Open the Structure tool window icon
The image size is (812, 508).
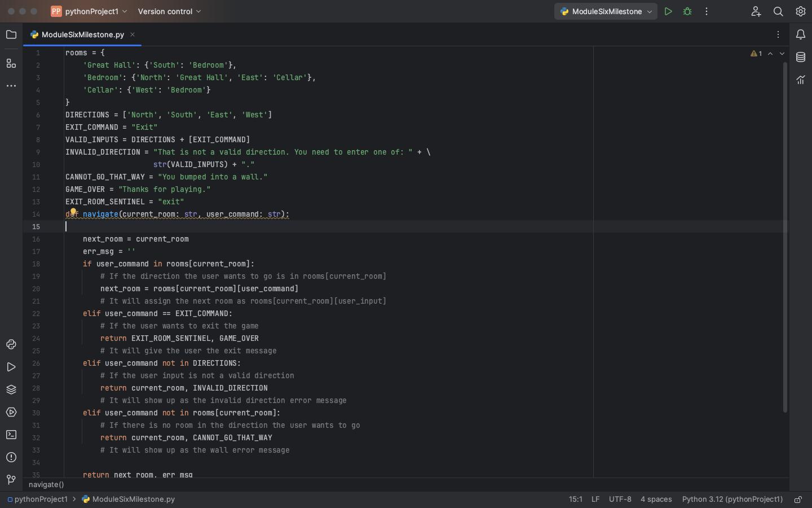pos(11,63)
